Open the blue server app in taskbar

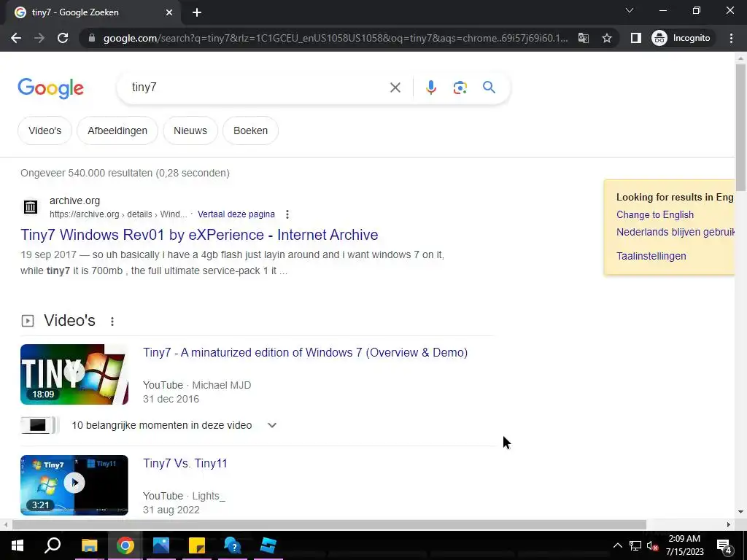[x=268, y=545]
